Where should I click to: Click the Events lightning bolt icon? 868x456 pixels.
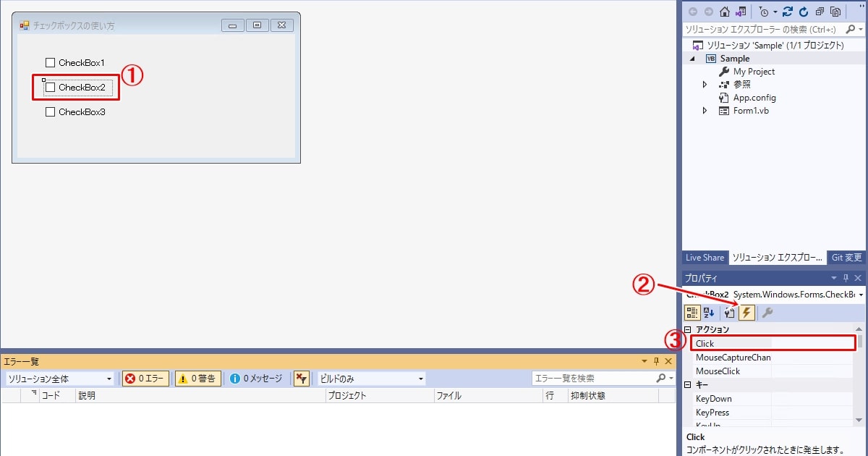pyautogui.click(x=746, y=313)
